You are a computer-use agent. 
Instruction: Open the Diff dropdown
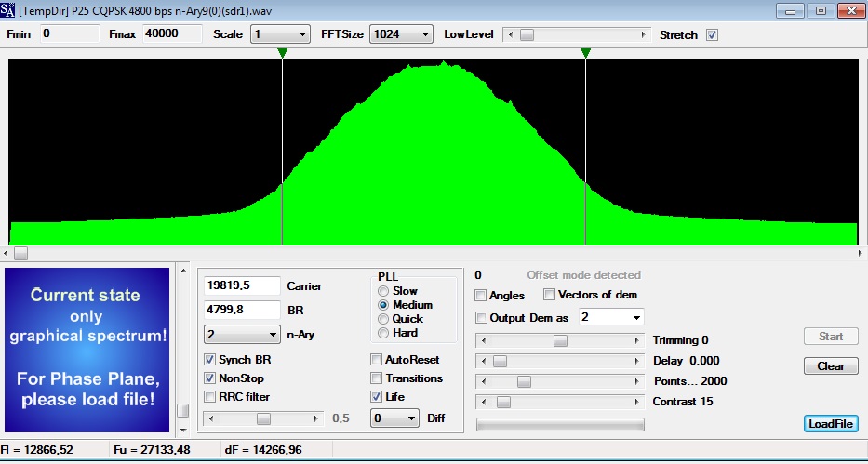pyautogui.click(x=394, y=418)
